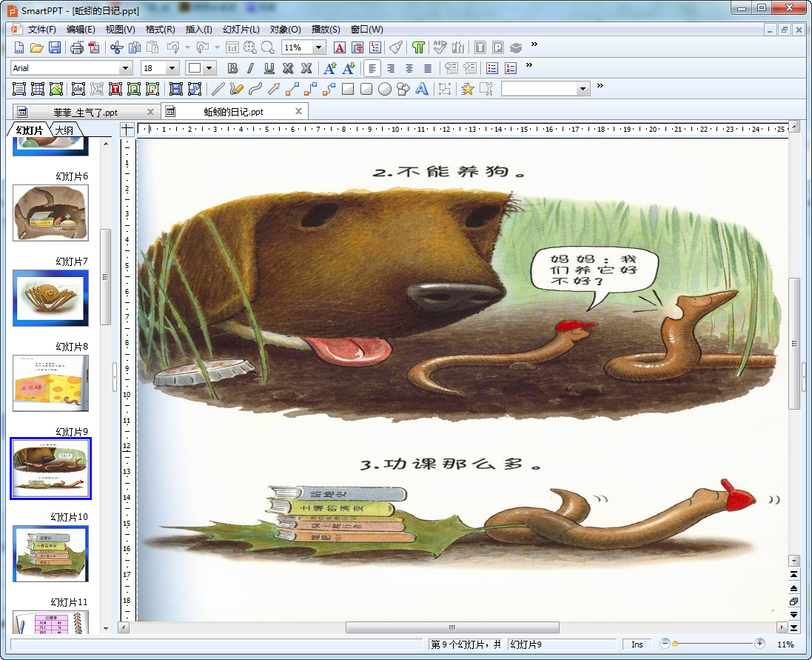Set view to actual size 1:1
812x660 pixels.
pos(232,47)
